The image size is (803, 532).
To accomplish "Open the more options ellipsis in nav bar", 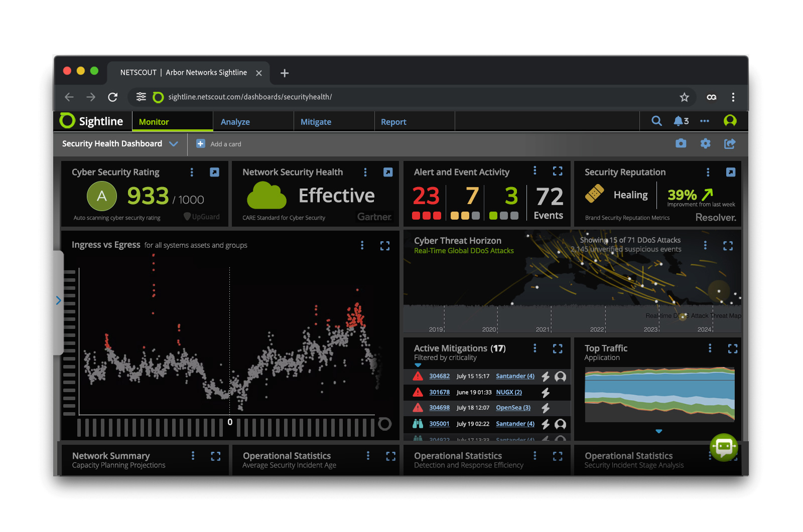I will tap(705, 121).
